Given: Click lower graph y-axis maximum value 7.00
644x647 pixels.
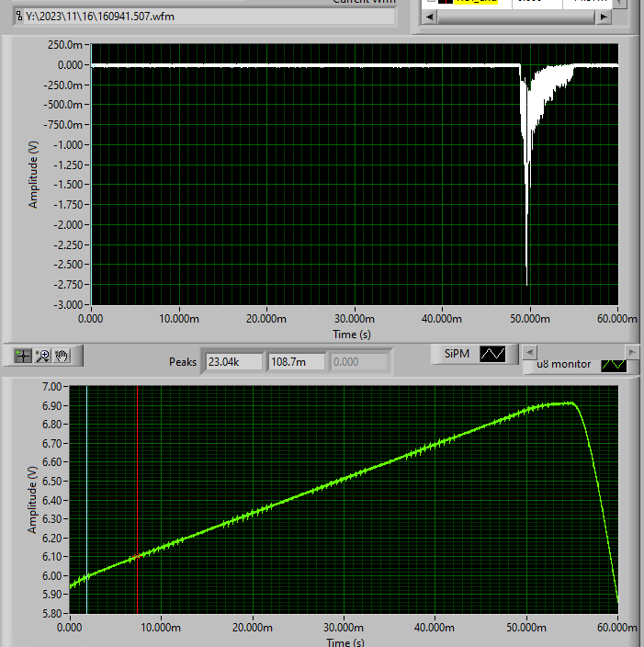Looking at the screenshot, I should click(51, 387).
